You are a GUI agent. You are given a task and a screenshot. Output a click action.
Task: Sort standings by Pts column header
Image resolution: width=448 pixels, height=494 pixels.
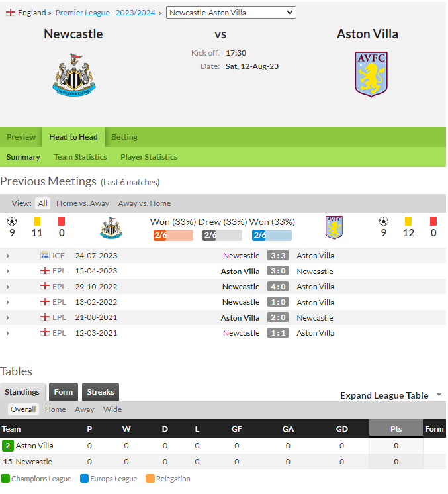click(x=396, y=429)
